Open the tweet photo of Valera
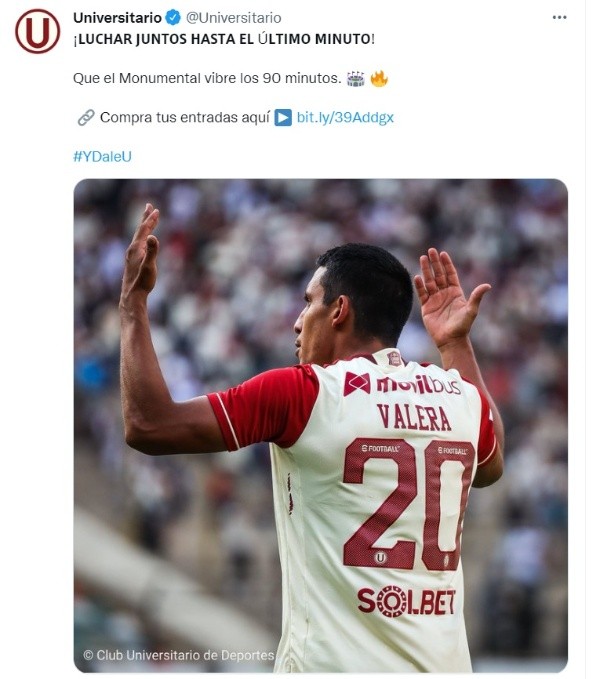The width and height of the screenshot is (600, 679). [320, 425]
